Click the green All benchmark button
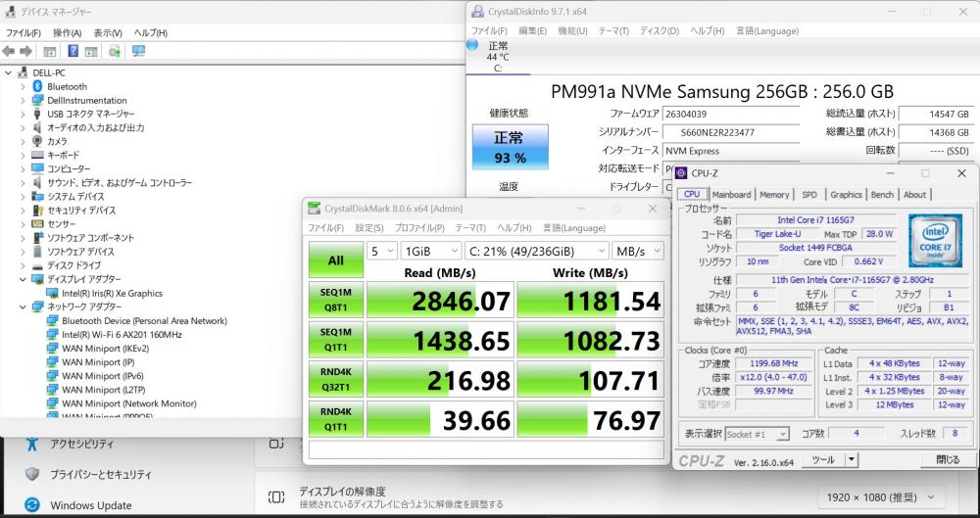This screenshot has width=980, height=518. pyautogui.click(x=336, y=260)
